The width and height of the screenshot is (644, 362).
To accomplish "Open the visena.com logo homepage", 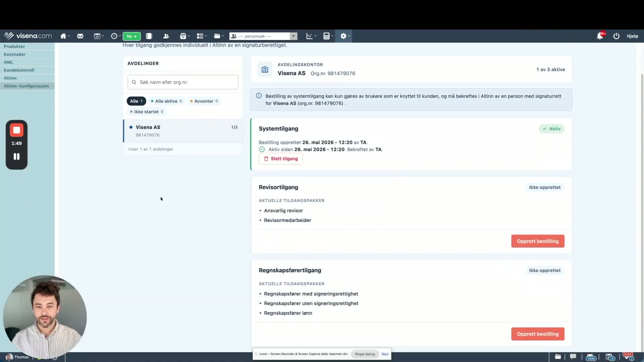I will click(28, 36).
